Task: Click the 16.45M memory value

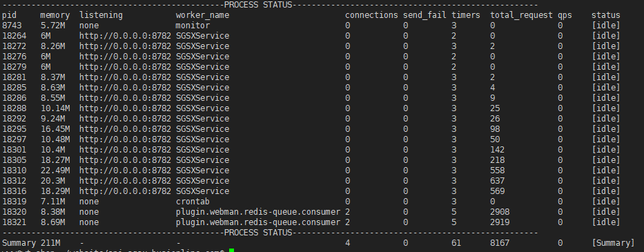Action: pyautogui.click(x=55, y=129)
